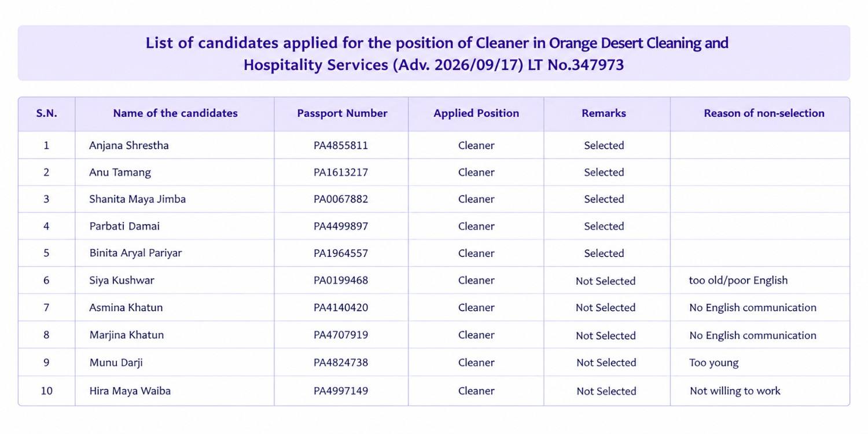The width and height of the screenshot is (868, 434).
Task: Select candidate Hira Maya Waiba
Action: [130, 391]
